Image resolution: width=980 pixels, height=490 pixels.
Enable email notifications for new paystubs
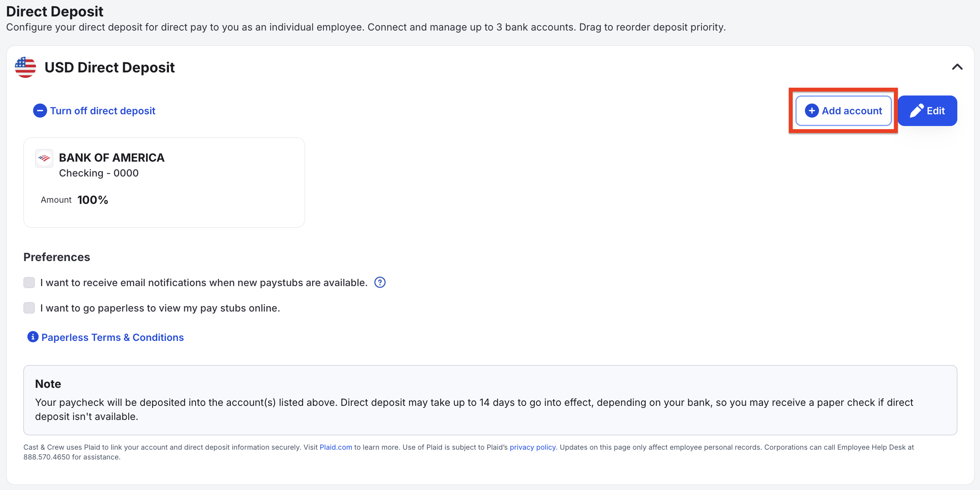[29, 283]
